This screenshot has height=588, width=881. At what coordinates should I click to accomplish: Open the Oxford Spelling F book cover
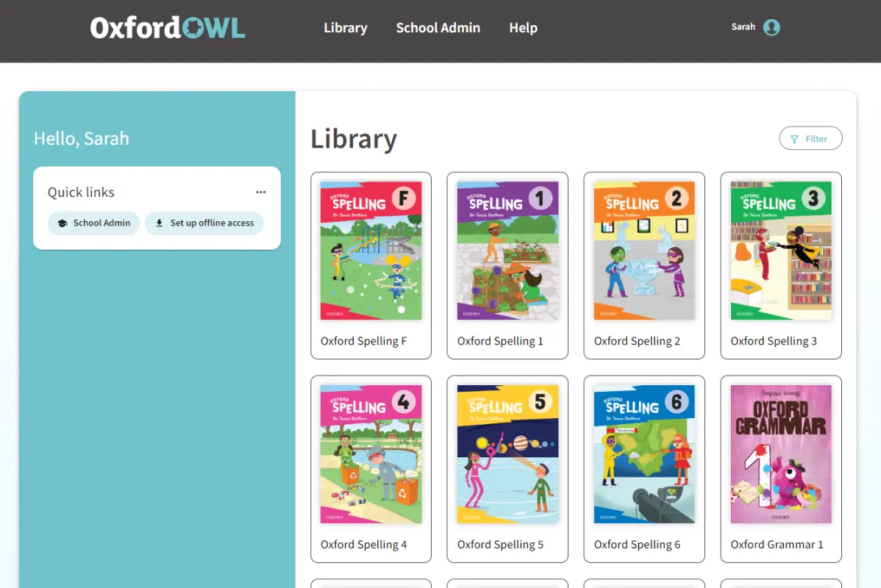[x=371, y=251]
